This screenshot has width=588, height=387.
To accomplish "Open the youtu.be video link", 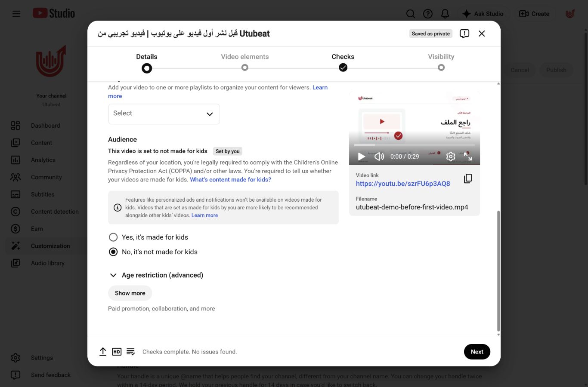I will click(x=403, y=184).
